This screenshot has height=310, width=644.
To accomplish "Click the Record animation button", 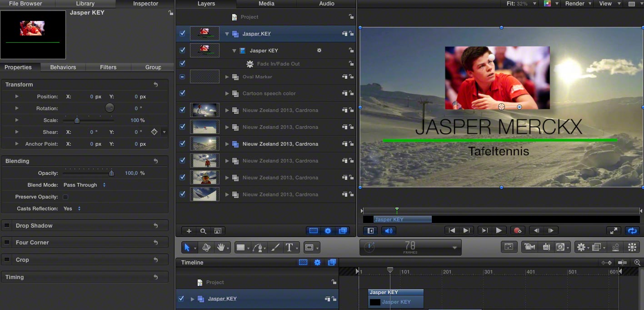I will tap(517, 231).
